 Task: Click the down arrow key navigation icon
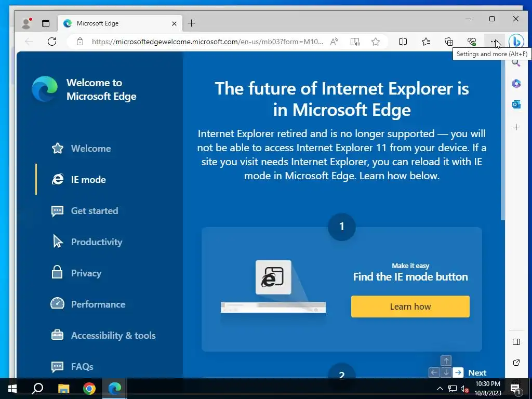pos(446,373)
